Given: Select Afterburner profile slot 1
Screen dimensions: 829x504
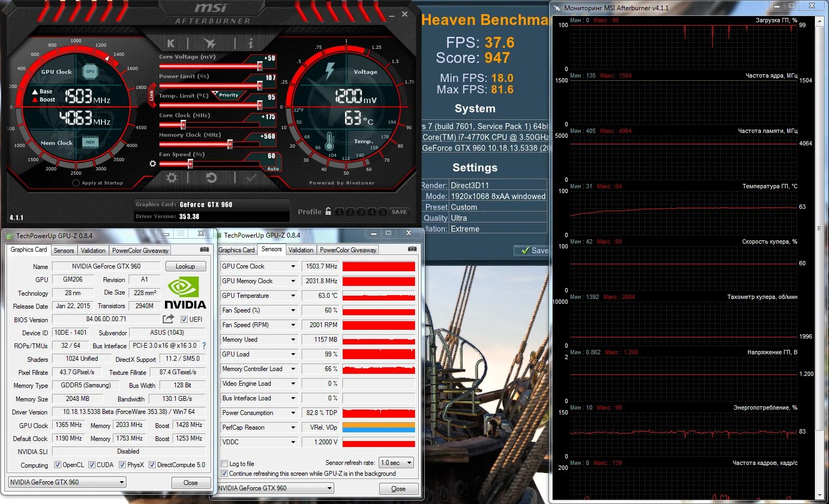Looking at the screenshot, I should pyautogui.click(x=339, y=212).
